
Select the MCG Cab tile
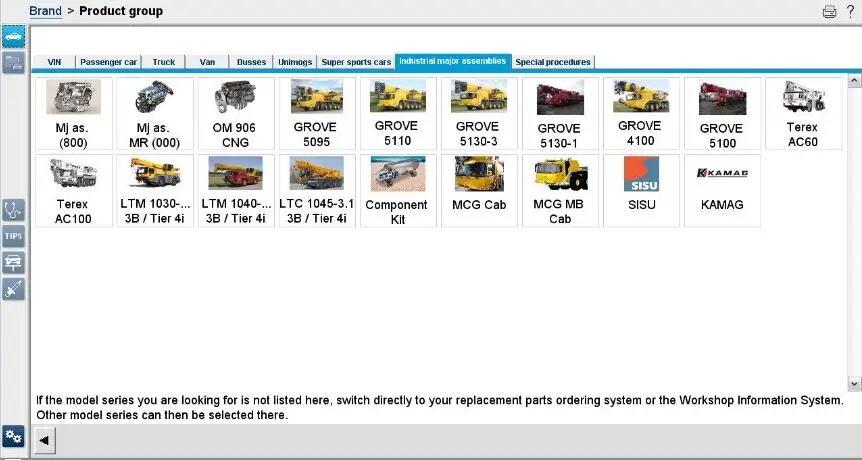(x=479, y=191)
